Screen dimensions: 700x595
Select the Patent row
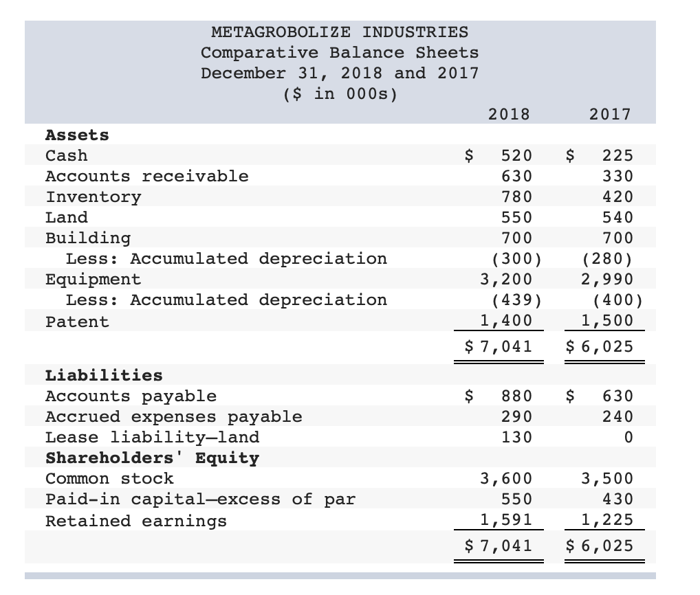point(76,321)
